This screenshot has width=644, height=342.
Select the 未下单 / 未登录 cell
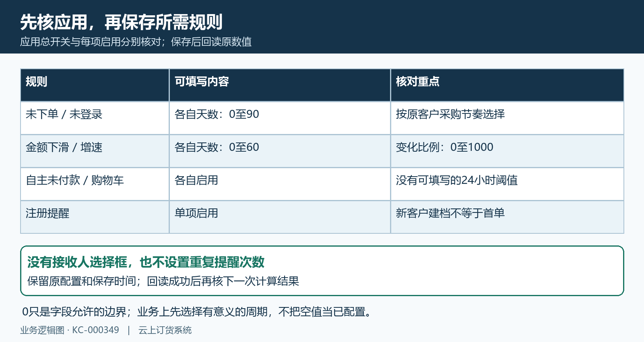click(x=95, y=118)
